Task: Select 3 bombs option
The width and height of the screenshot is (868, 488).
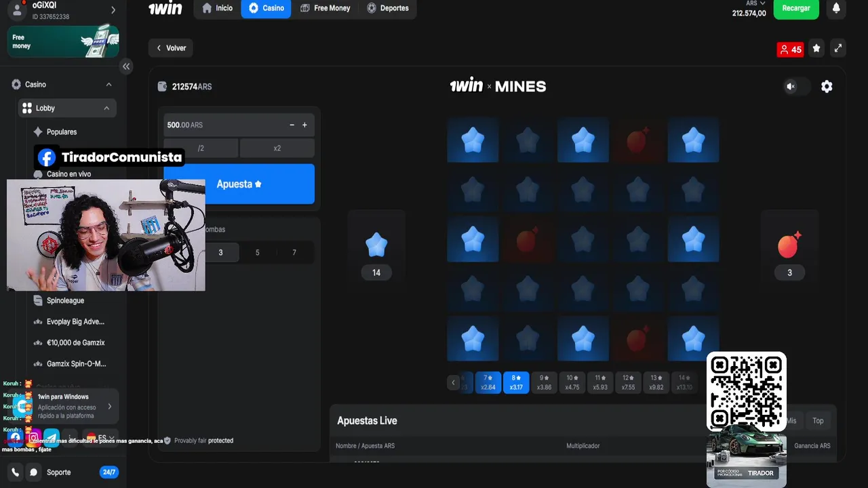Action: (220, 252)
